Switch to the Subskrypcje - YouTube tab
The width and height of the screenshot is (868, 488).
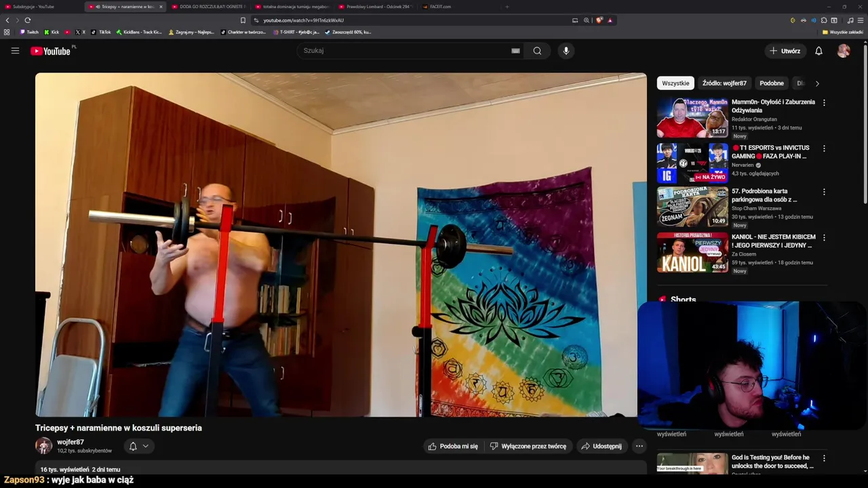pos(41,7)
